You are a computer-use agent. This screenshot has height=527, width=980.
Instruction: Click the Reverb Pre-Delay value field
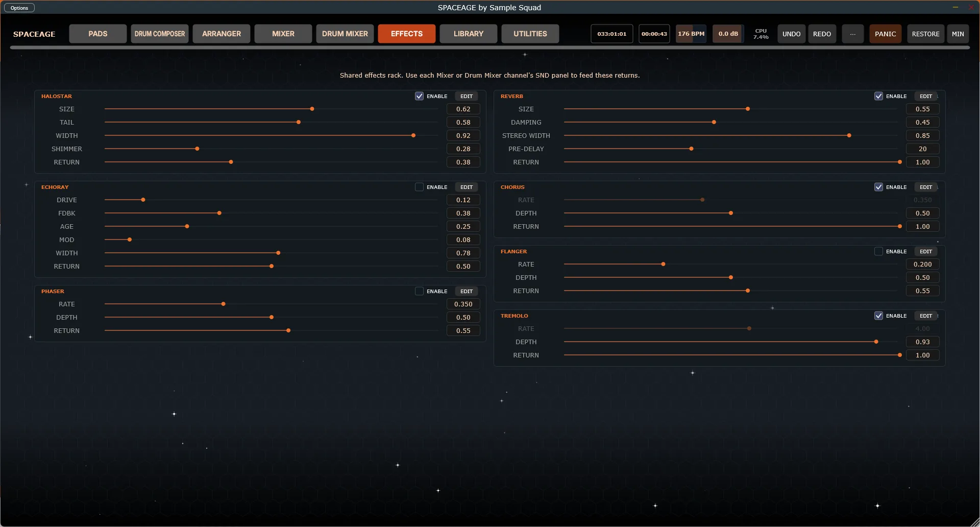(x=923, y=149)
